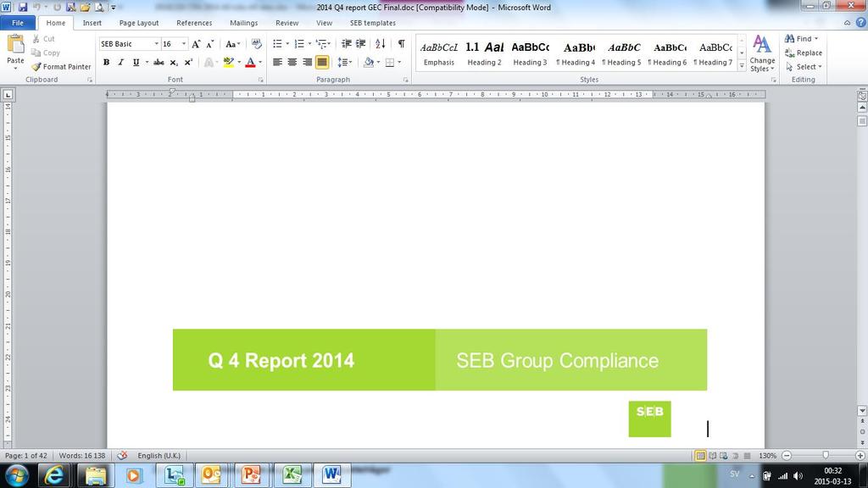Switch to Print Layout view

click(700, 455)
